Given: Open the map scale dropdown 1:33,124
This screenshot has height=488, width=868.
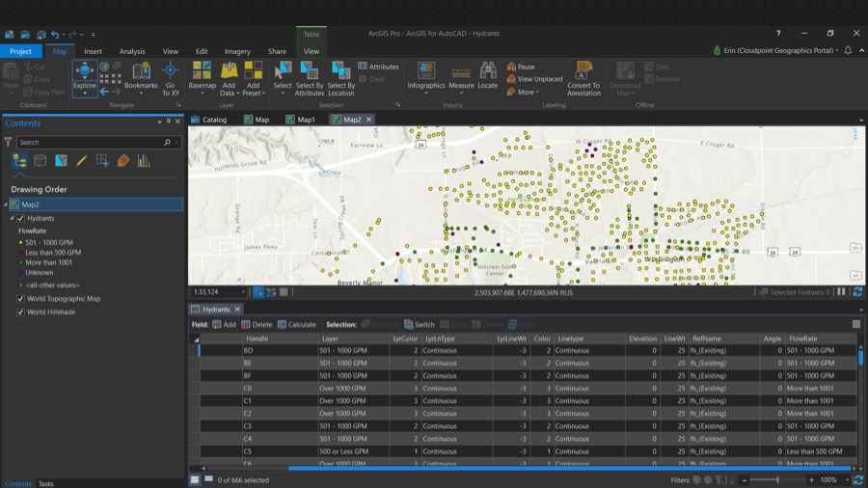Looking at the screenshot, I should [x=243, y=292].
